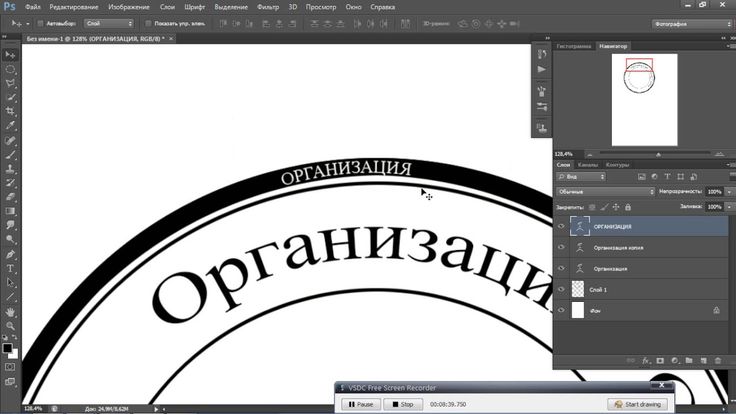Select the Eyedropper tool
The image size is (736, 414).
[x=10, y=126]
